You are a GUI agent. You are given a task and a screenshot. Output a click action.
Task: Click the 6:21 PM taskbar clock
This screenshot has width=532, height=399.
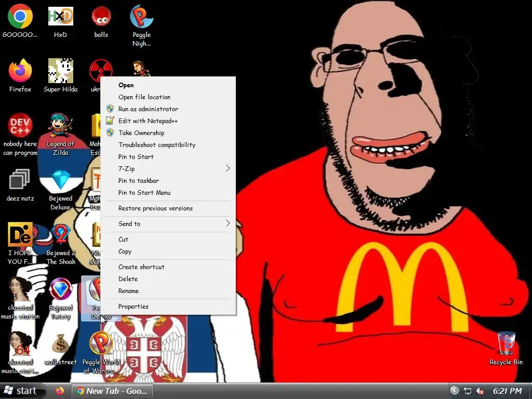point(508,391)
